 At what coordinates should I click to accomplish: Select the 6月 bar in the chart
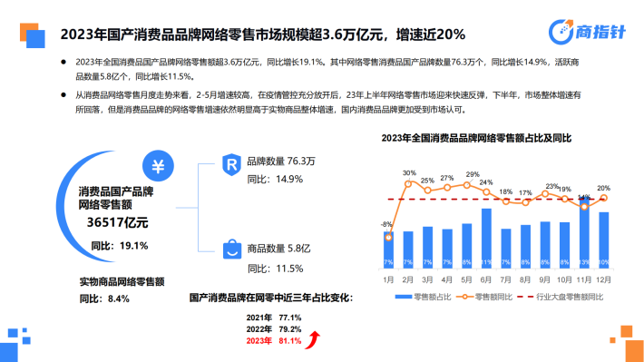[486, 239]
